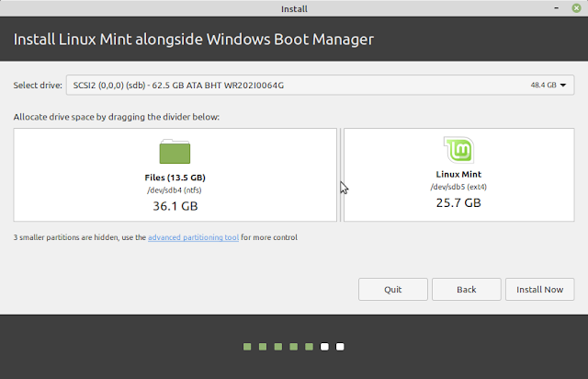Screen dimensions: 588x379
Task: Minimize the Install window
Action: pos(557,8)
